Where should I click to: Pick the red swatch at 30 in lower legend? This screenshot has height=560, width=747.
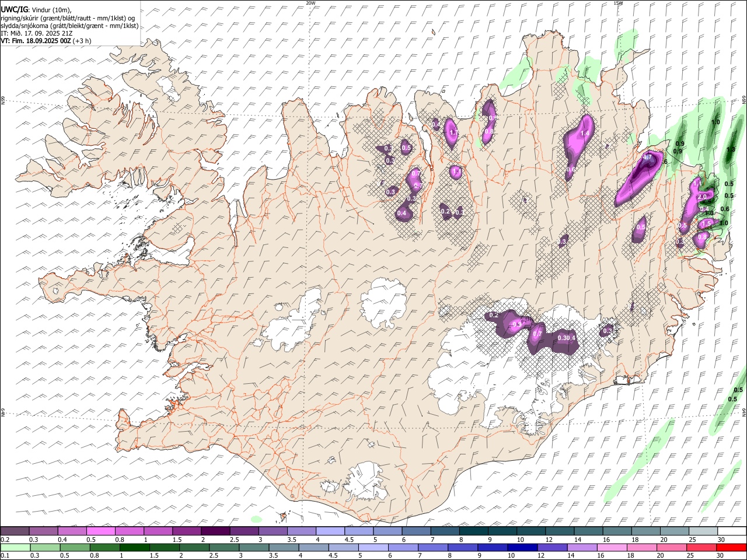point(731,547)
